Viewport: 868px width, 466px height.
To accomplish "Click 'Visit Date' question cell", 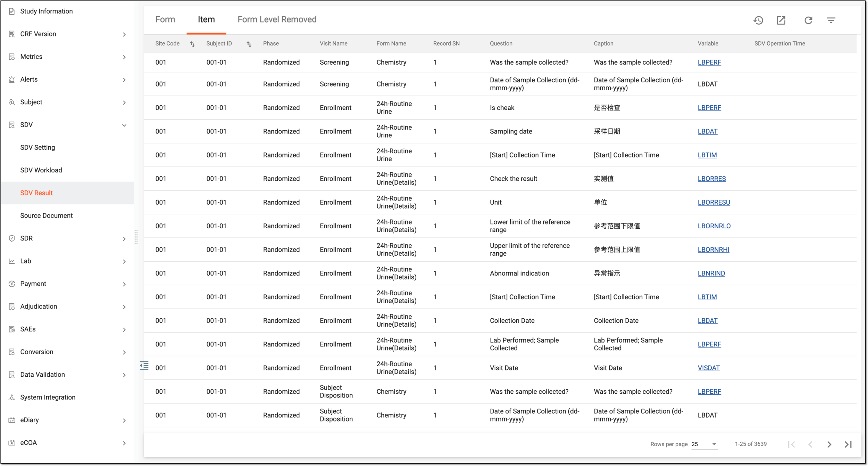I will coord(504,368).
